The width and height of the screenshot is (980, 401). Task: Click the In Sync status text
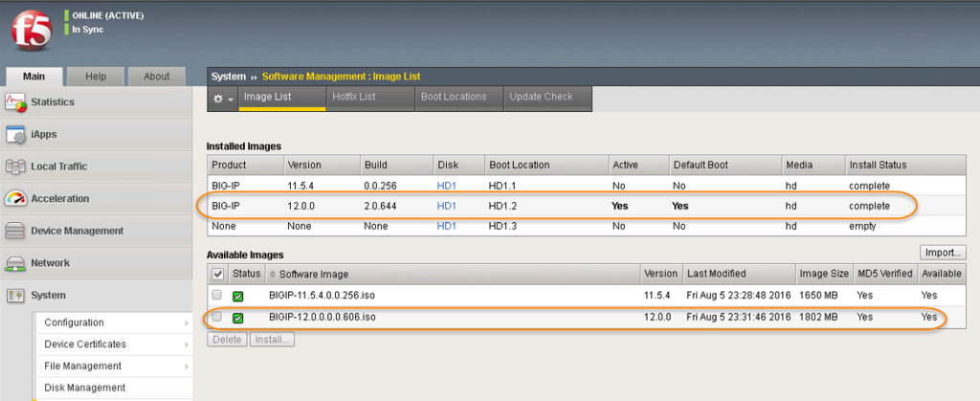pyautogui.click(x=88, y=30)
